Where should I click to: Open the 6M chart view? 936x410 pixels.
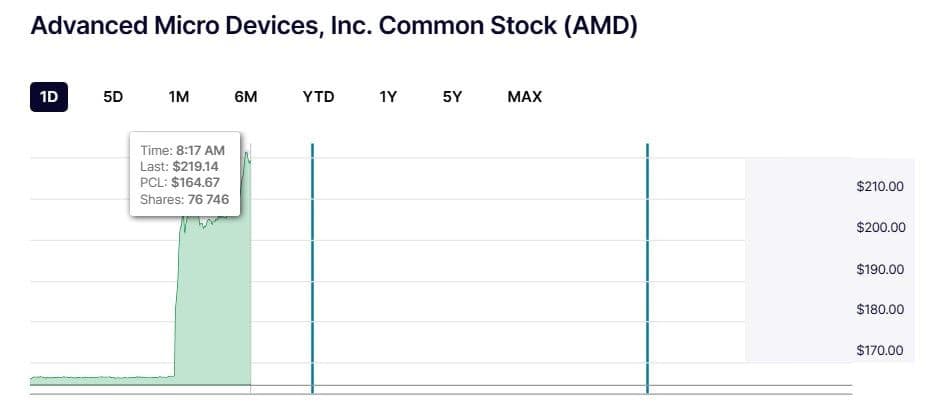point(245,97)
